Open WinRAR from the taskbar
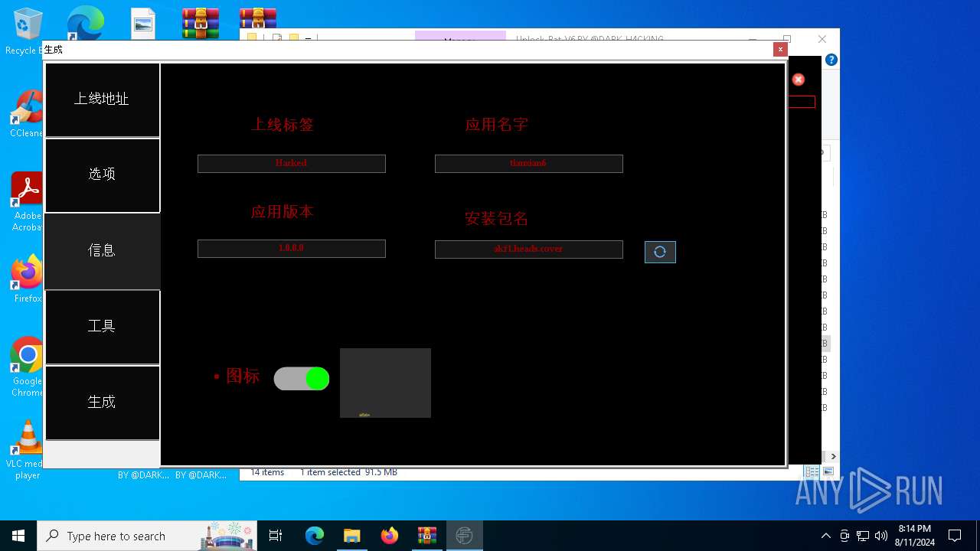 pyautogui.click(x=427, y=536)
